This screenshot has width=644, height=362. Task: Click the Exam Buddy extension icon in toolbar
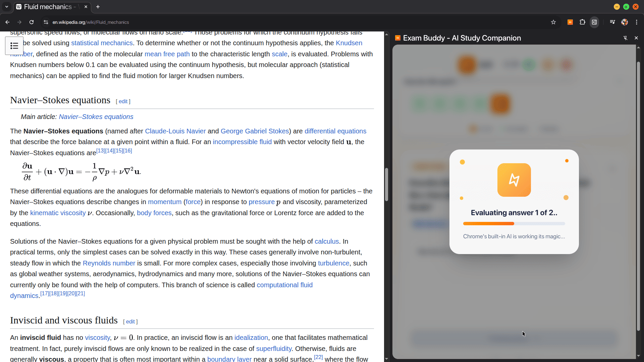(x=570, y=22)
